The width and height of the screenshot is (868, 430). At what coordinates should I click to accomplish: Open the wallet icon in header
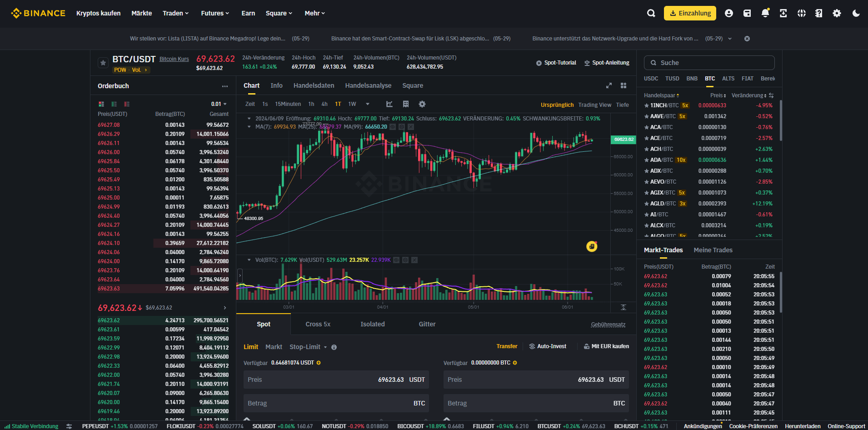pos(747,13)
